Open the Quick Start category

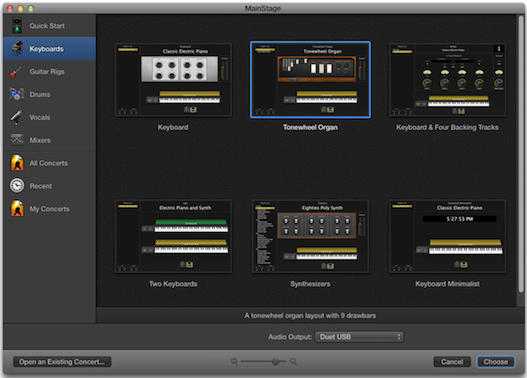tap(49, 26)
